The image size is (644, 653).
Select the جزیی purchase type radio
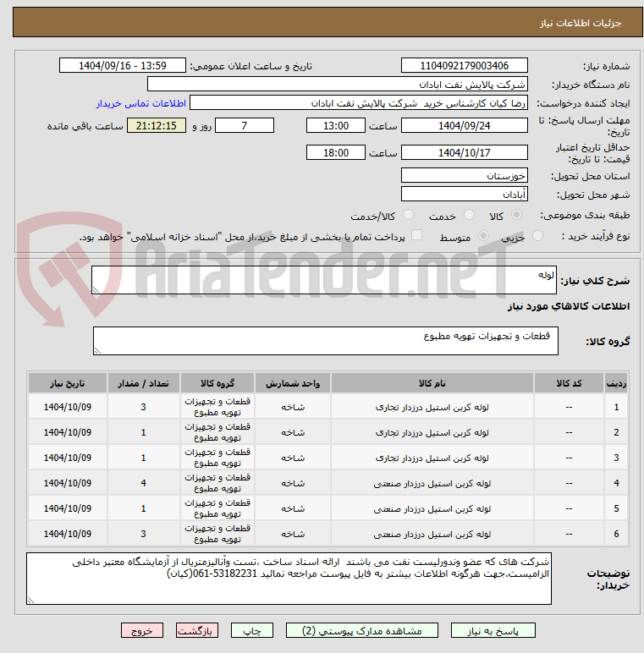537,236
